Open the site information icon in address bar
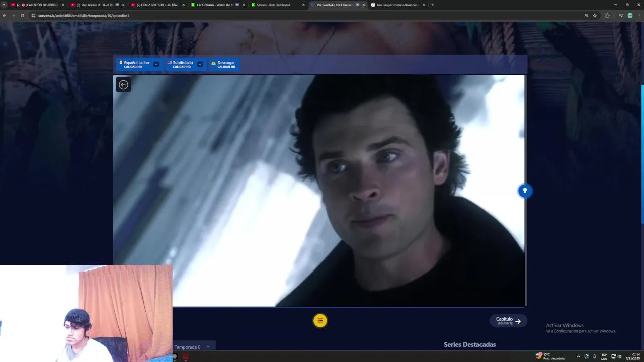The image size is (644, 362). [33, 16]
